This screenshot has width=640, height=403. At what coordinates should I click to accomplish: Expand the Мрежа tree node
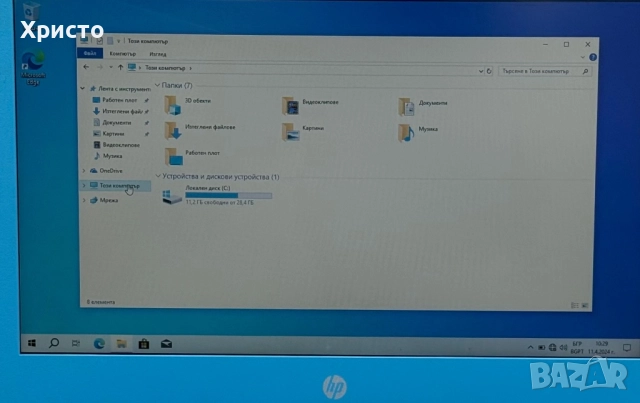coord(84,200)
